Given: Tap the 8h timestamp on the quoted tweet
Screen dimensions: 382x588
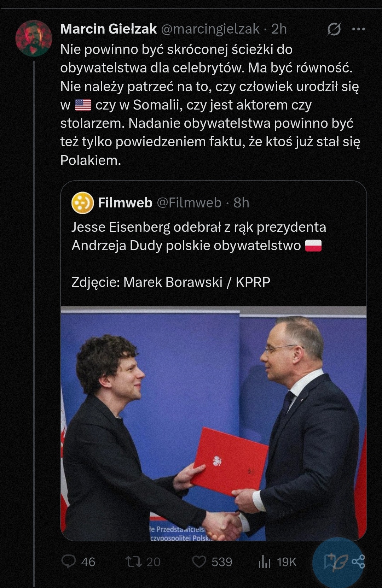Looking at the screenshot, I should (241, 203).
